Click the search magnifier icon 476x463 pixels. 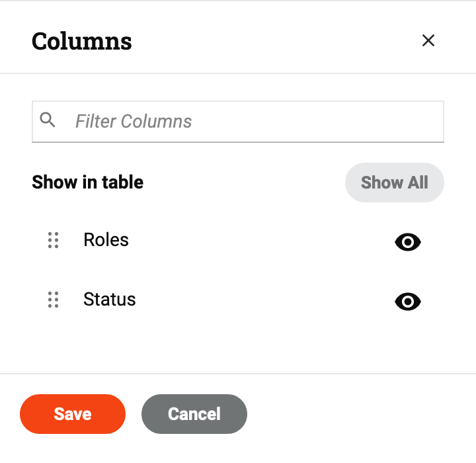click(48, 120)
